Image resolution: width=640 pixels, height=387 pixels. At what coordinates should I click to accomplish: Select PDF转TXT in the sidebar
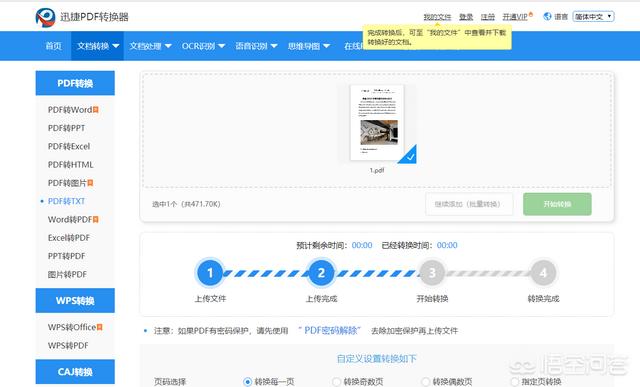(66, 201)
